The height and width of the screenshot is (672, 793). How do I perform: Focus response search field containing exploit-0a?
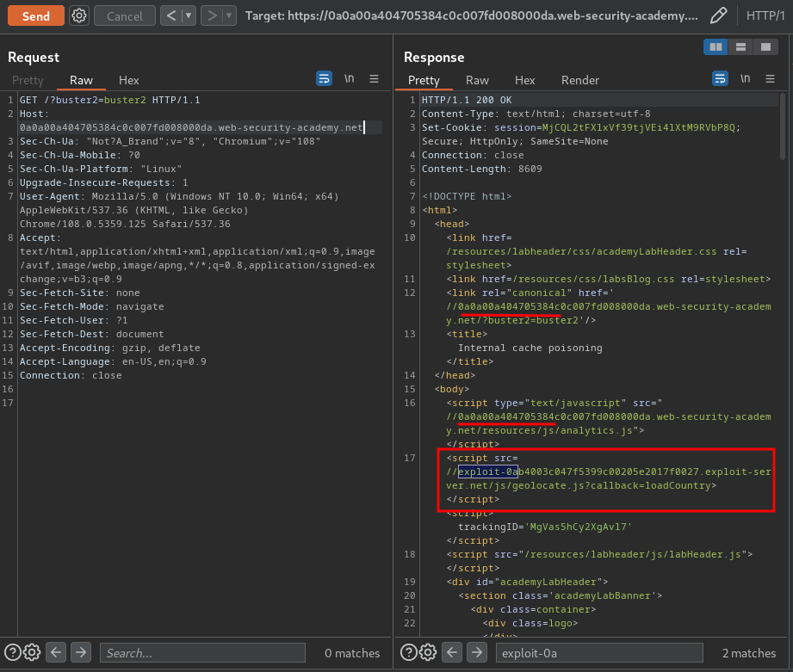click(x=599, y=653)
